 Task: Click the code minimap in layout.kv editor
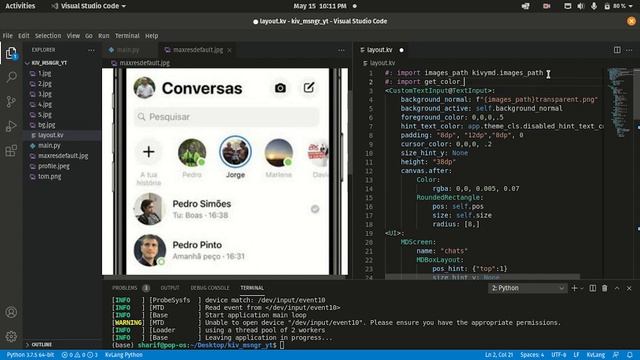(x=620, y=102)
